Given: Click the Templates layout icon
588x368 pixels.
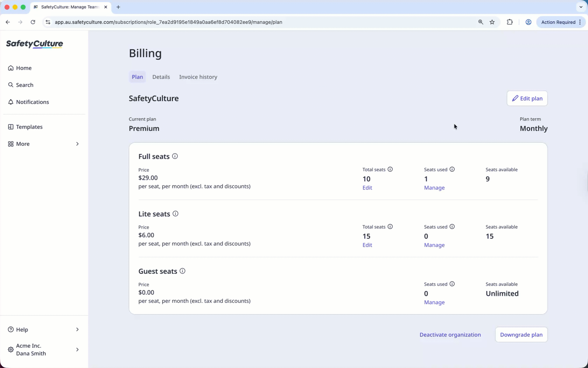Looking at the screenshot, I should tap(11, 127).
